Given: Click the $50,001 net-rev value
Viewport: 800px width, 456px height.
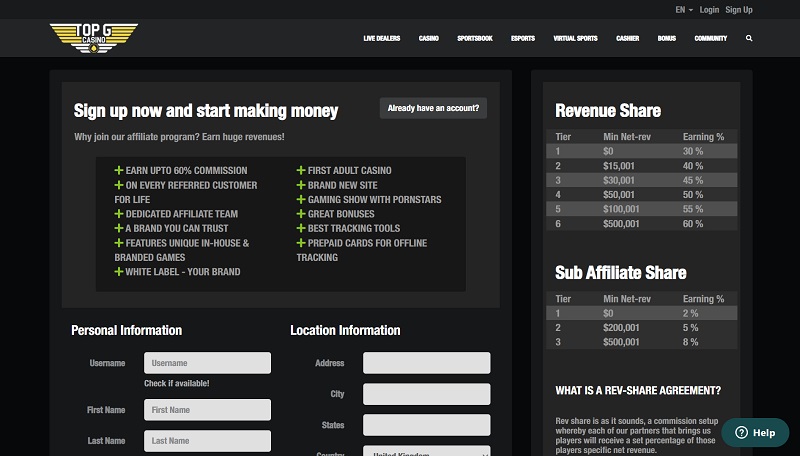Looking at the screenshot, I should point(619,194).
